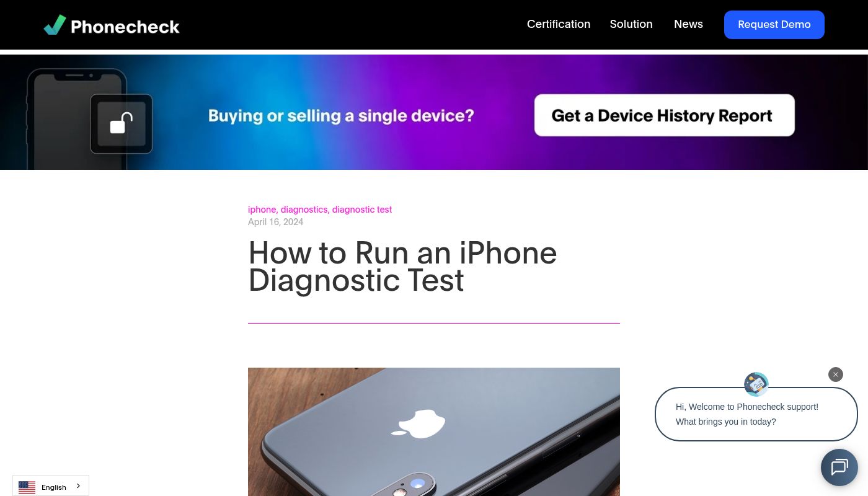868x496 pixels.
Task: Click the language selector chevron arrow
Action: (x=78, y=486)
